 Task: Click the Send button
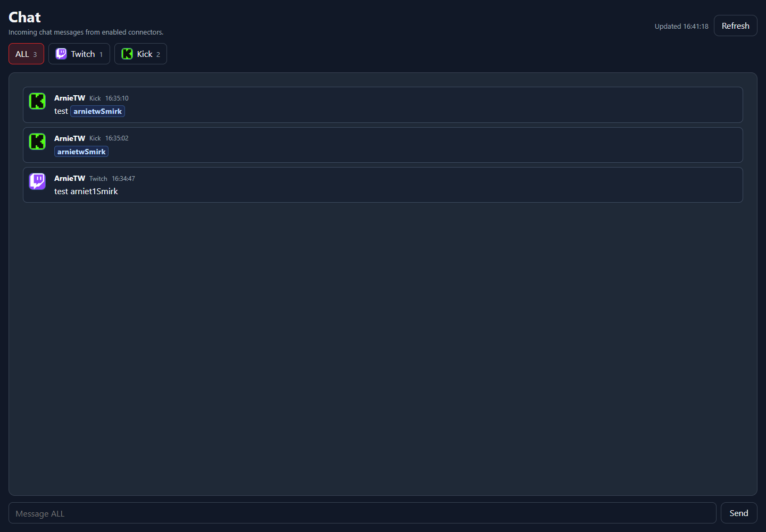click(x=739, y=513)
